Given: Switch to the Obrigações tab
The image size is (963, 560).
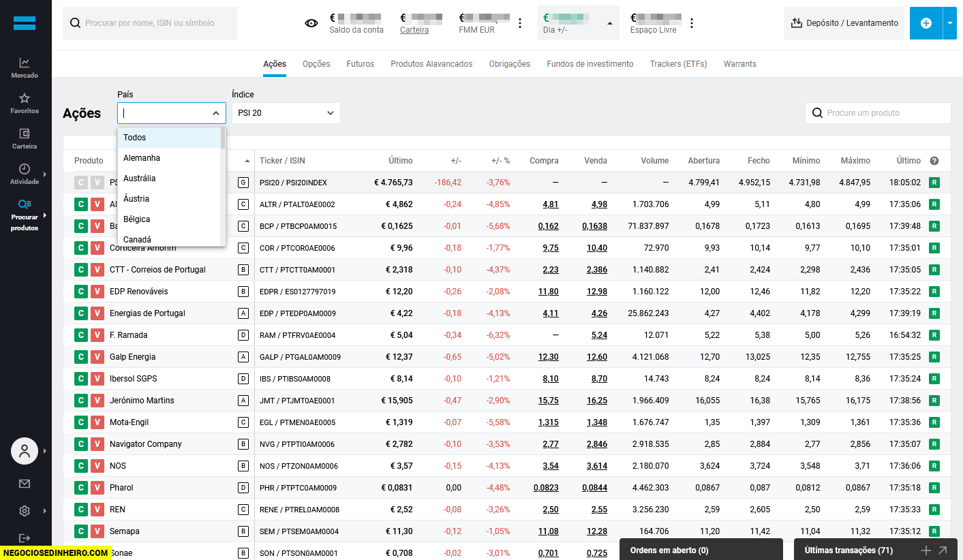Looking at the screenshot, I should (510, 64).
